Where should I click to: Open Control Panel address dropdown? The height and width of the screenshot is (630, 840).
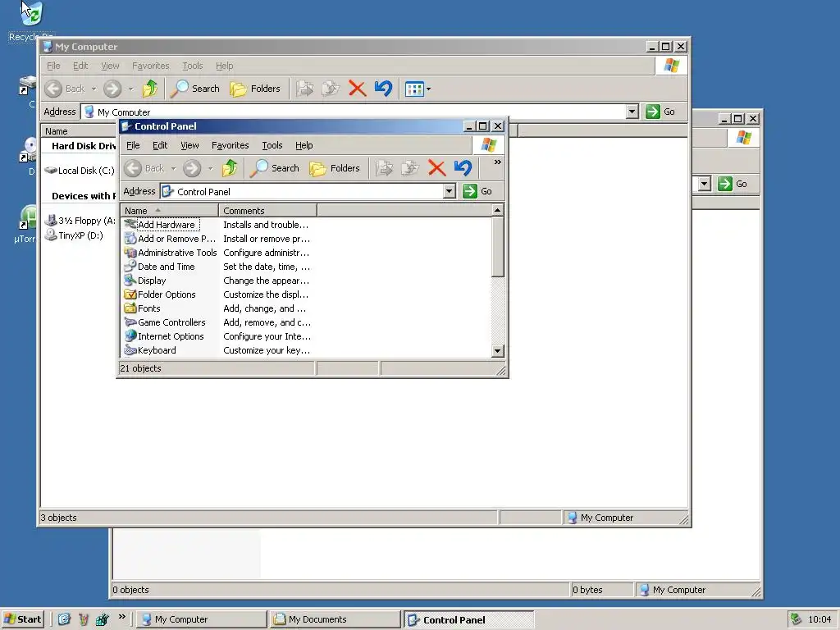pyautogui.click(x=450, y=191)
